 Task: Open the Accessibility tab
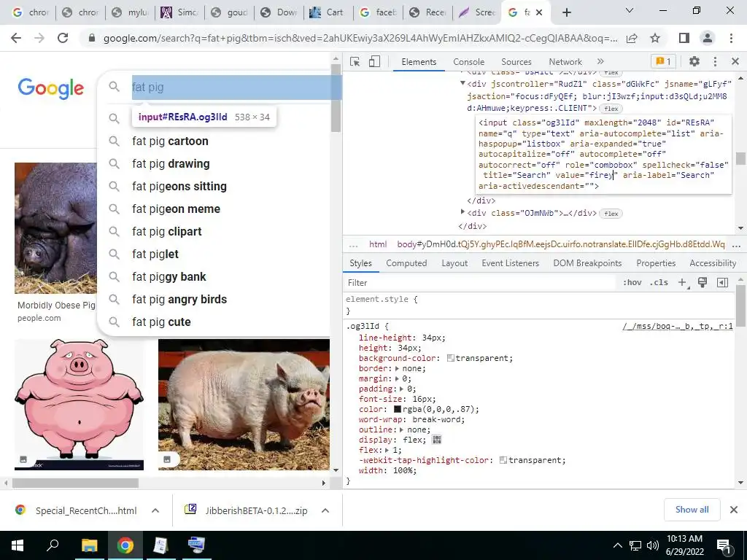pos(713,263)
